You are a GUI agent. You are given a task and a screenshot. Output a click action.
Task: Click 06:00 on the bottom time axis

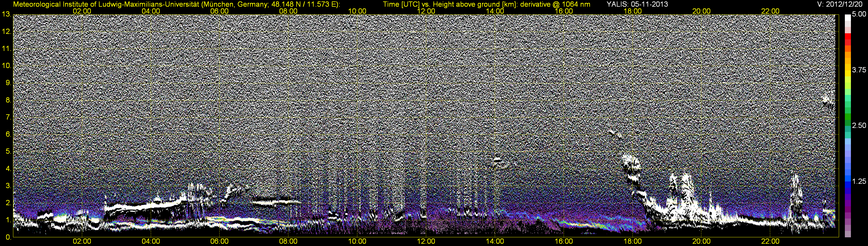pos(219,241)
